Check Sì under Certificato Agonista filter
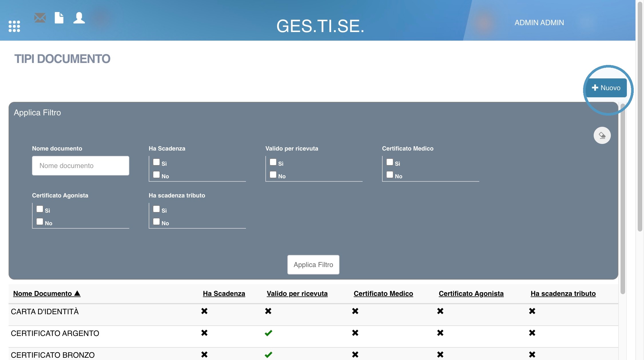This screenshot has width=644, height=360. (x=40, y=209)
